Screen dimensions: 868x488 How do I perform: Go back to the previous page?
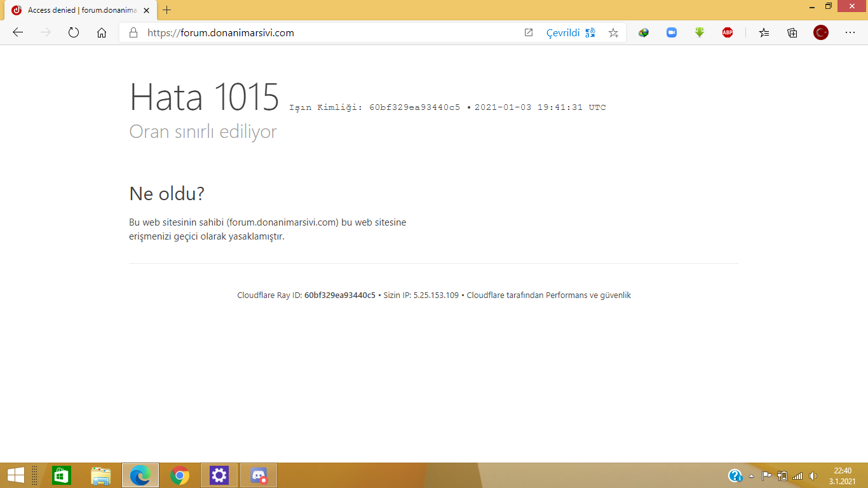18,33
